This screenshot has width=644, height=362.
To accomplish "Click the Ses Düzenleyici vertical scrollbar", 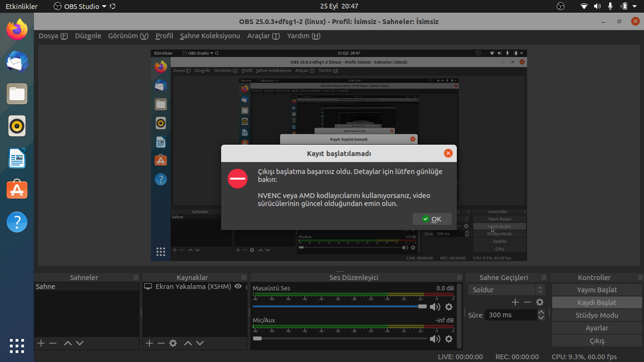I will tap(460, 315).
